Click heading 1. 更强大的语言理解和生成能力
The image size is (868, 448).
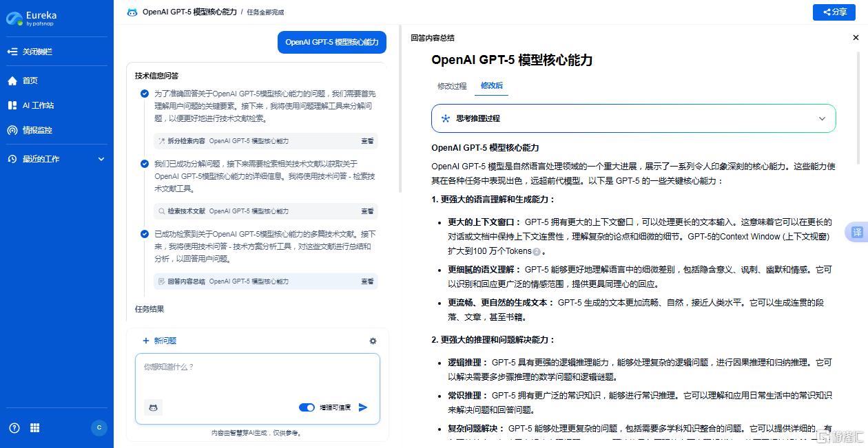click(x=493, y=200)
